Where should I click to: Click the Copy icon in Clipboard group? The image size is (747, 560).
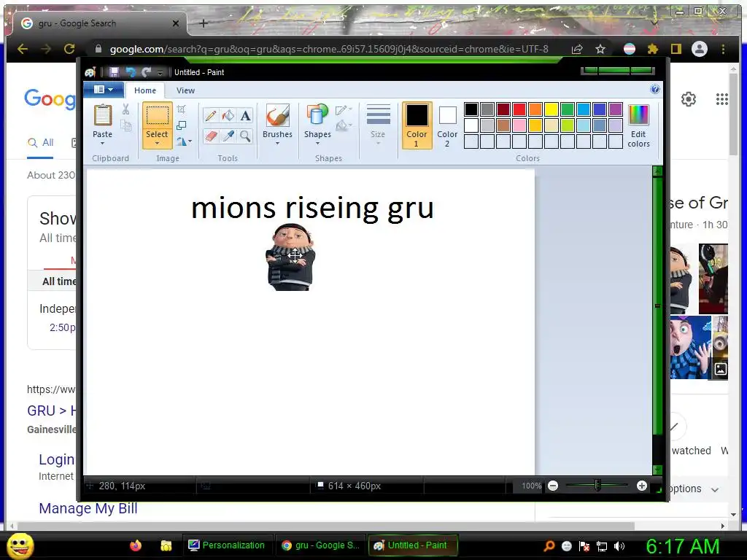(125, 125)
